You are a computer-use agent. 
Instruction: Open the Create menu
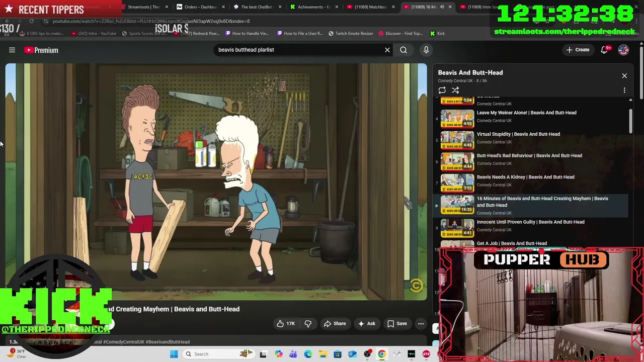coord(578,50)
